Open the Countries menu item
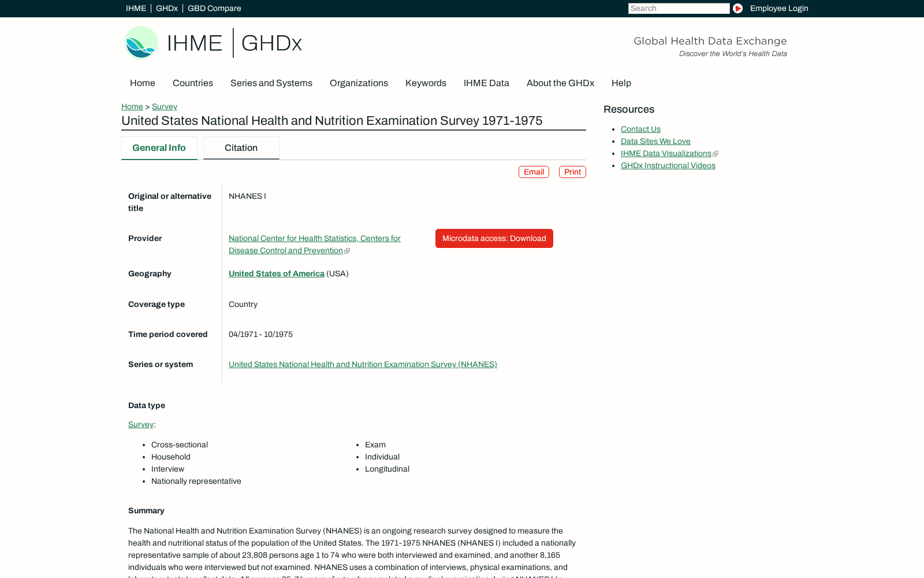 click(x=193, y=83)
